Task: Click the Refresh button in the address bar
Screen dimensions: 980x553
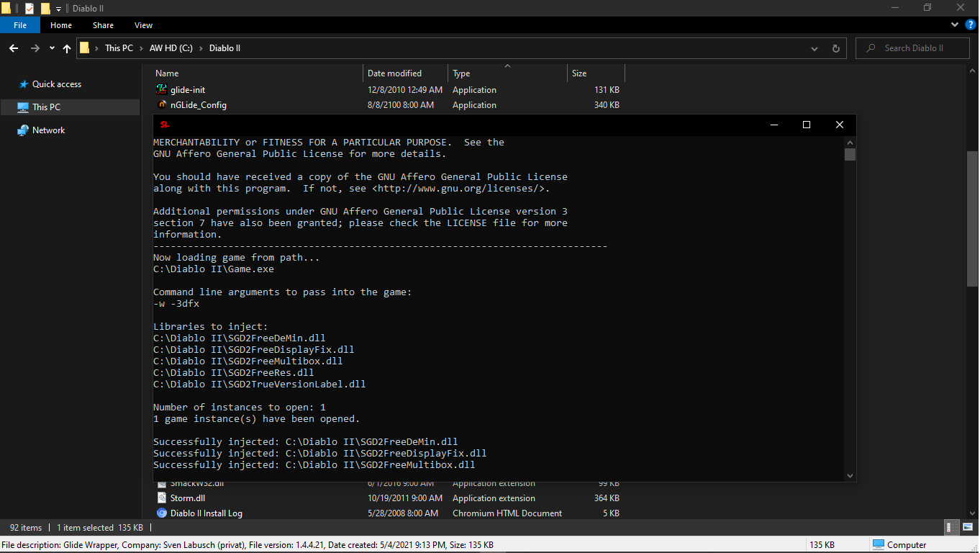Action: pyautogui.click(x=835, y=48)
